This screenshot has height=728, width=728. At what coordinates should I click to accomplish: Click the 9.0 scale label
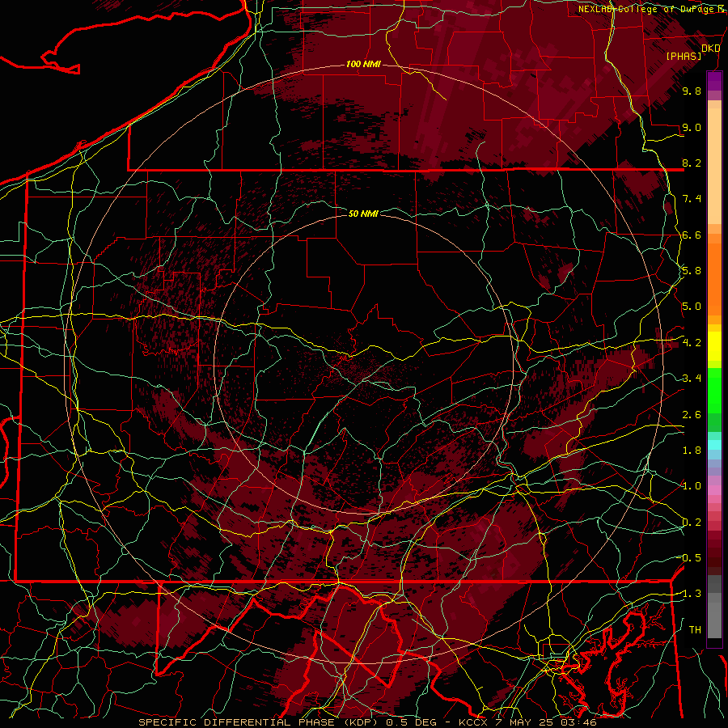(692, 127)
